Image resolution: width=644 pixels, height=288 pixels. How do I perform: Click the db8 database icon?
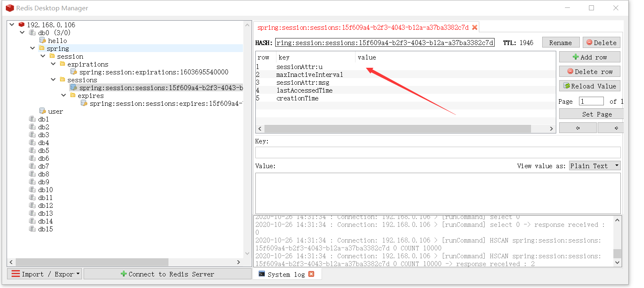pos(32,174)
